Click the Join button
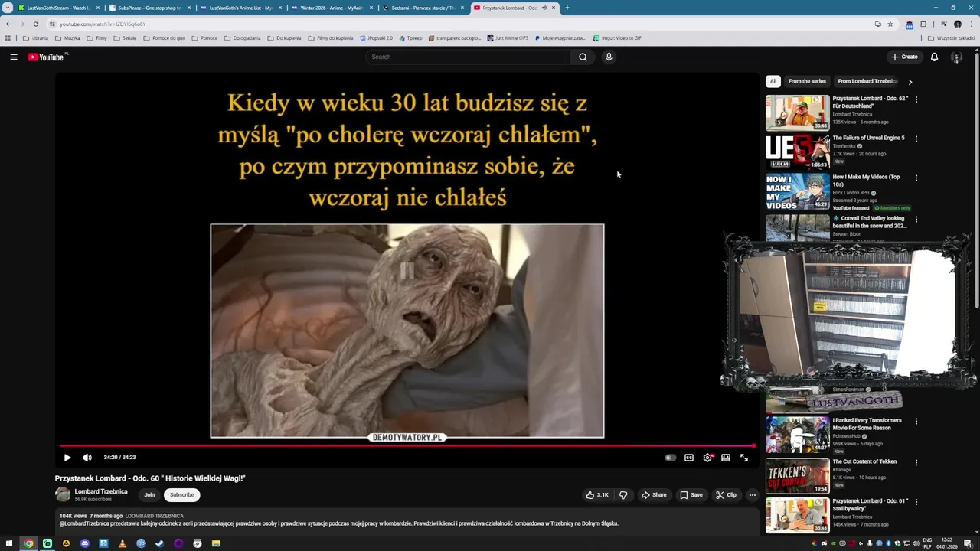This screenshot has height=551, width=980. pyautogui.click(x=149, y=495)
